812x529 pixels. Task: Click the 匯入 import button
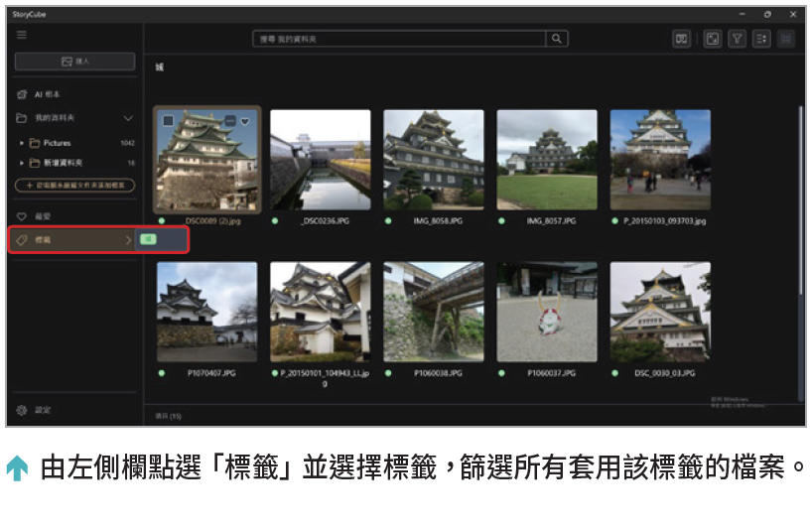pyautogui.click(x=75, y=62)
